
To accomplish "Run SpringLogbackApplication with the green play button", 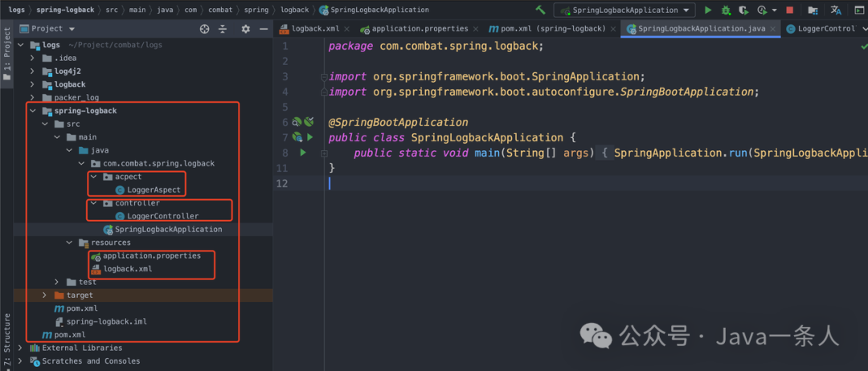I will [708, 10].
